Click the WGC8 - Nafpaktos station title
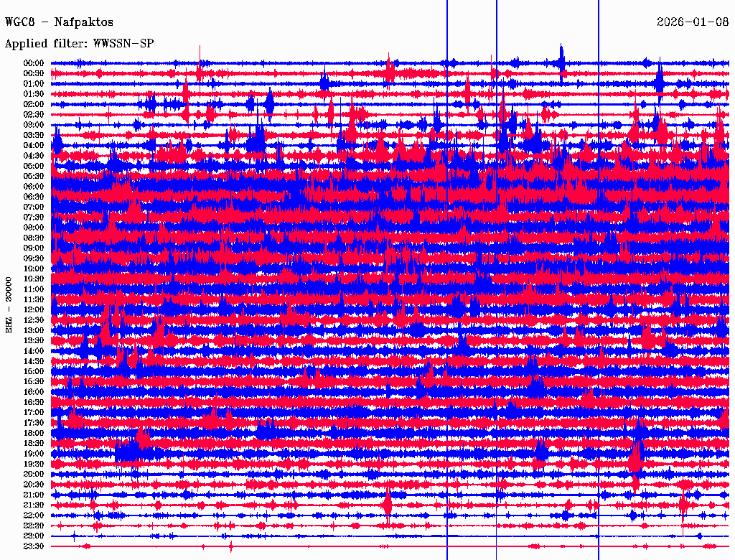Image resolution: width=735 pixels, height=560 pixels. pos(59,22)
